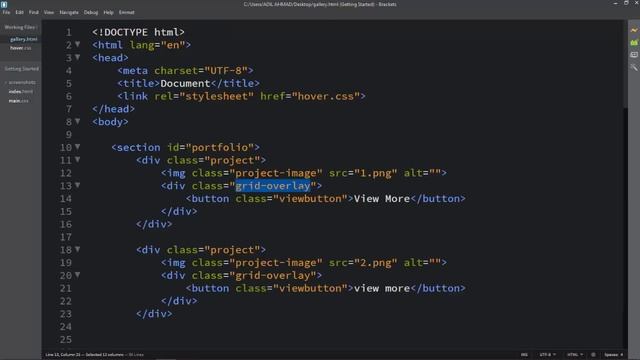Image resolution: width=640 pixels, height=360 pixels.
Task: Open the View menu
Action: coord(49,12)
